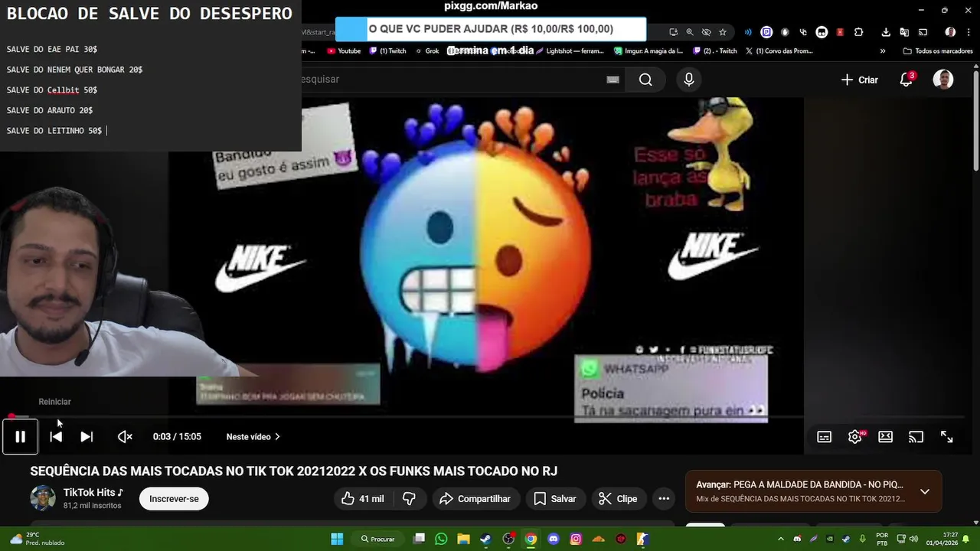Open Steam from taskbar
This screenshot has width=980, height=551.
point(485,539)
